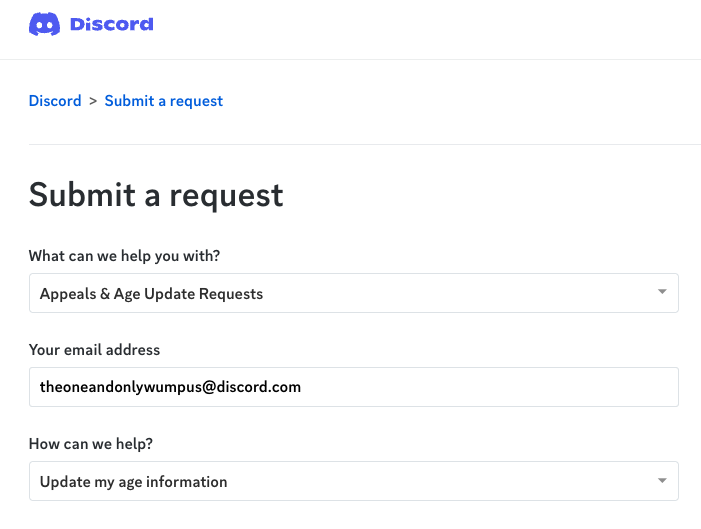Click the arrow on the age information dropdown
The image size is (701, 529).
662,481
